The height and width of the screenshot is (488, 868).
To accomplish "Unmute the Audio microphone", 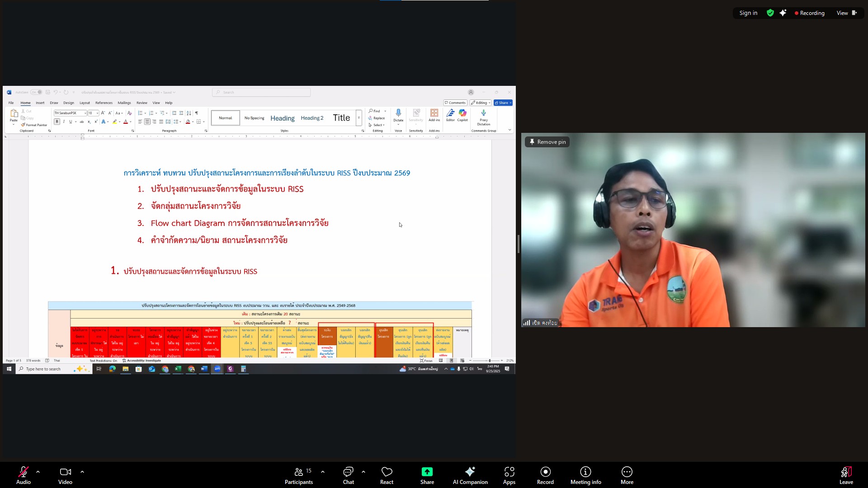I will [24, 475].
